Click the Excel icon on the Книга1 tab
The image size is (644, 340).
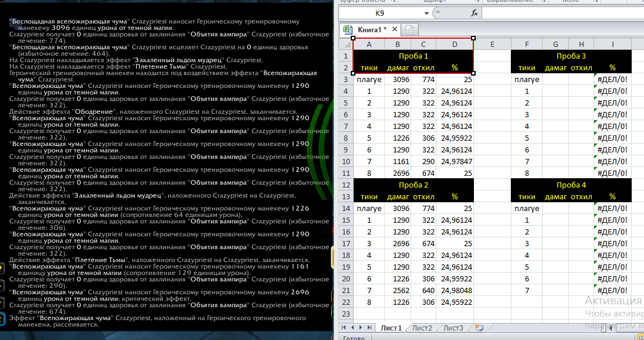point(347,29)
